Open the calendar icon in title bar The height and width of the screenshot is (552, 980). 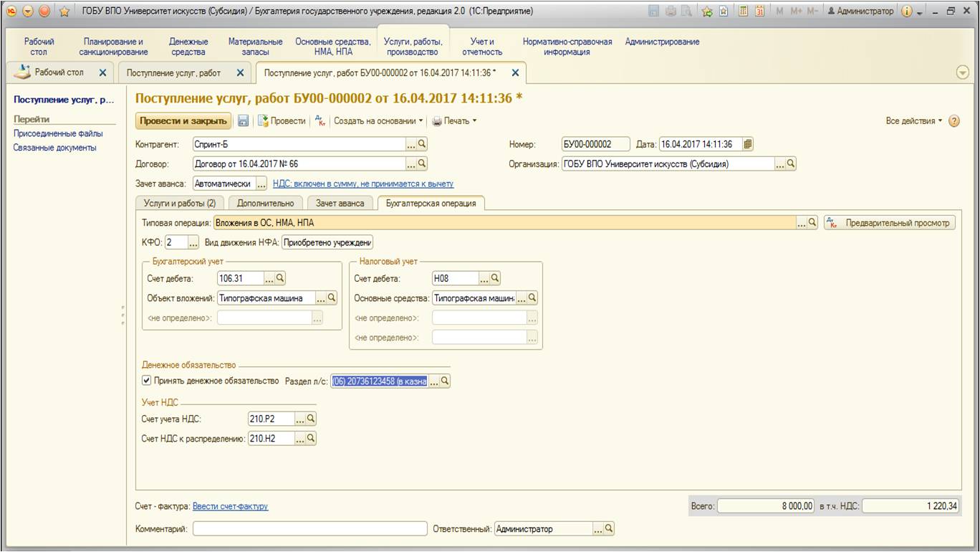(x=760, y=11)
